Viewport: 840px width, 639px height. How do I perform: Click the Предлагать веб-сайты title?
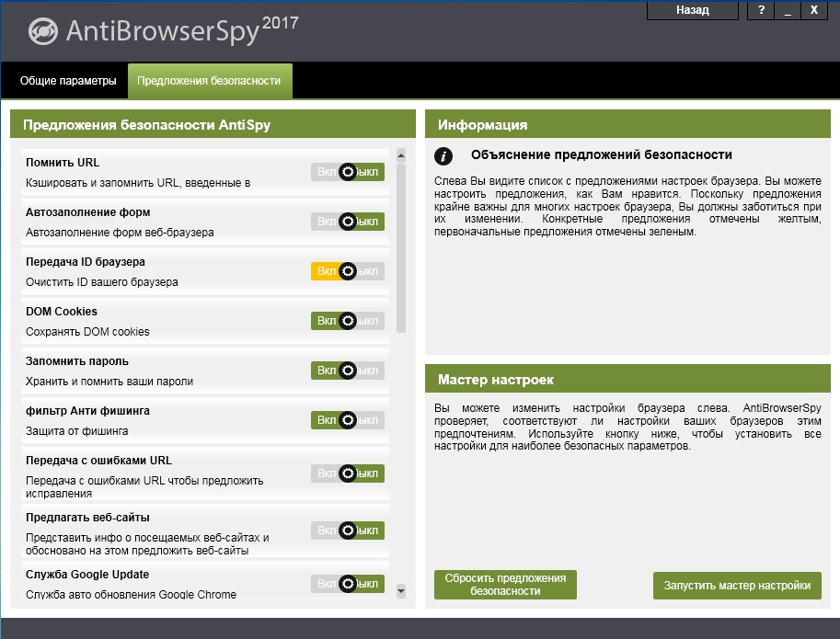point(87,518)
